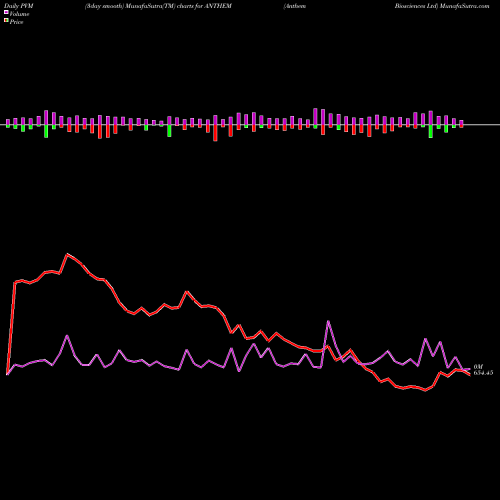Select the 'Volume' legend label

point(19,14)
